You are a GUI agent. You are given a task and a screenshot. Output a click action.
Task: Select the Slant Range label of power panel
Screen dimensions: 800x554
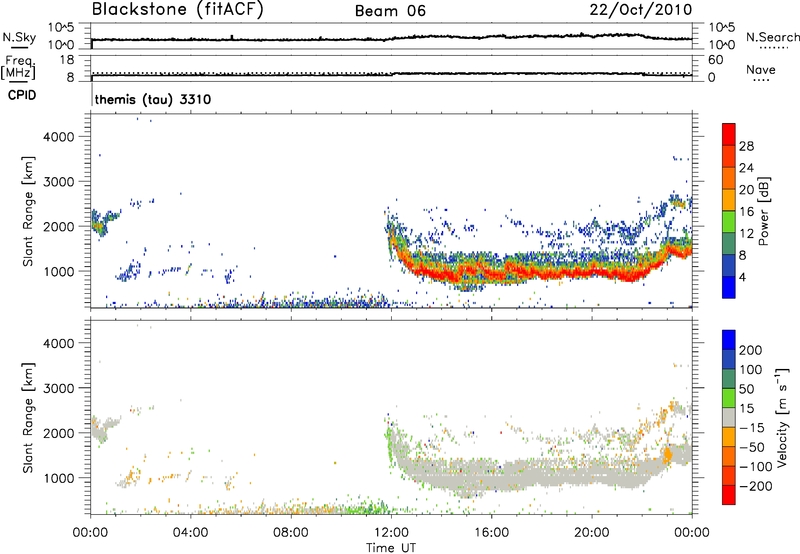[x=28, y=211]
